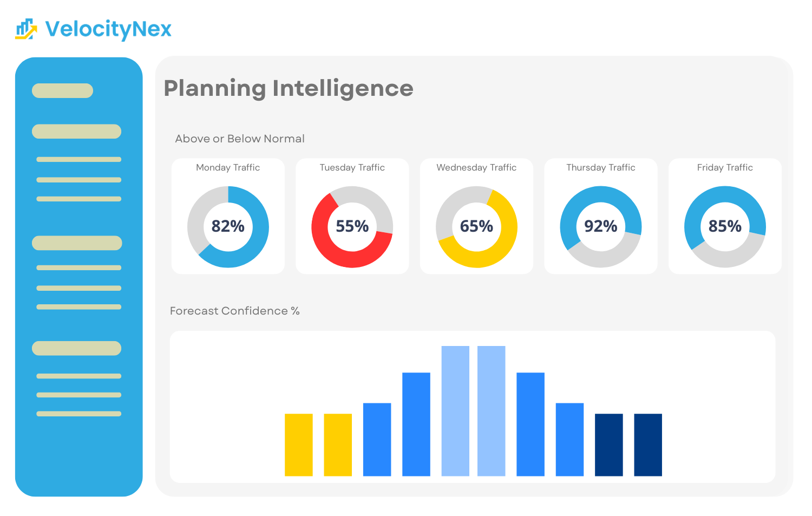Click the Friday Traffic 85% donut chart

pyautogui.click(x=725, y=226)
